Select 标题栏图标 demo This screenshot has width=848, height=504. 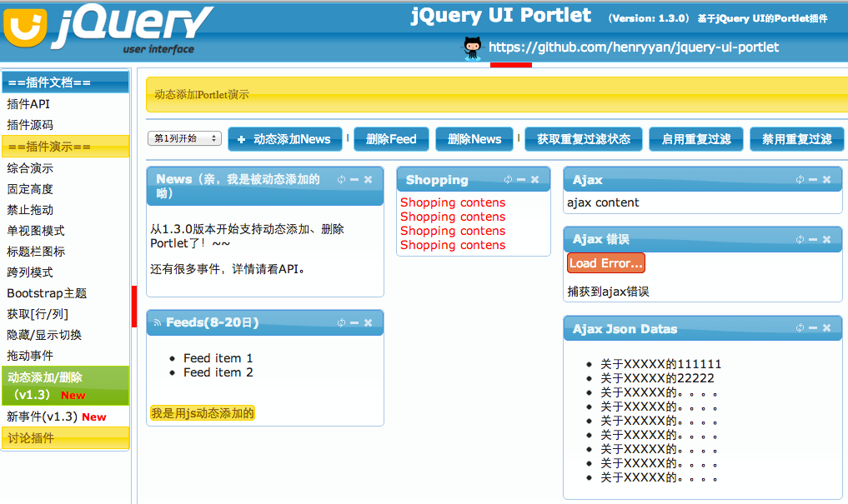(36, 252)
